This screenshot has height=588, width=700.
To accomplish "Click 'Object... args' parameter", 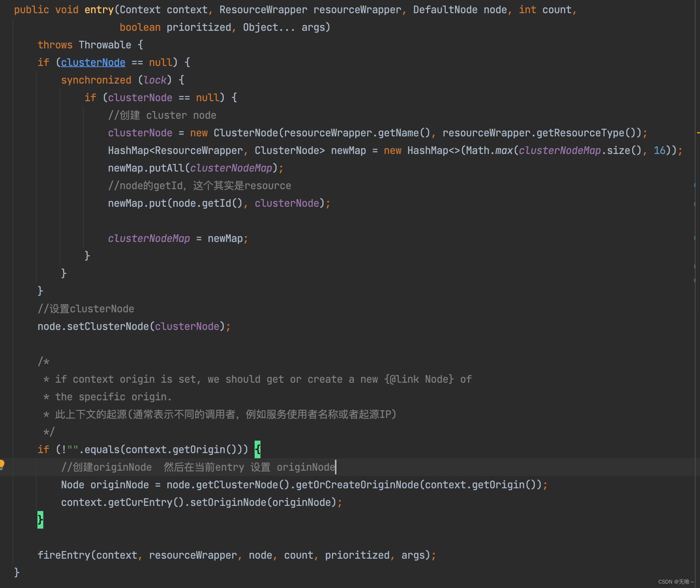I will pos(284,27).
